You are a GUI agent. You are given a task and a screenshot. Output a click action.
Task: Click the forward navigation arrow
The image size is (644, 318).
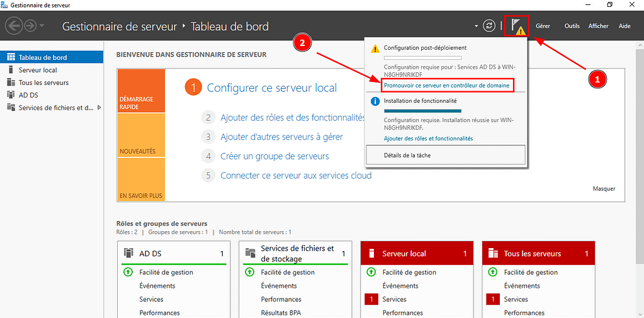click(x=30, y=26)
